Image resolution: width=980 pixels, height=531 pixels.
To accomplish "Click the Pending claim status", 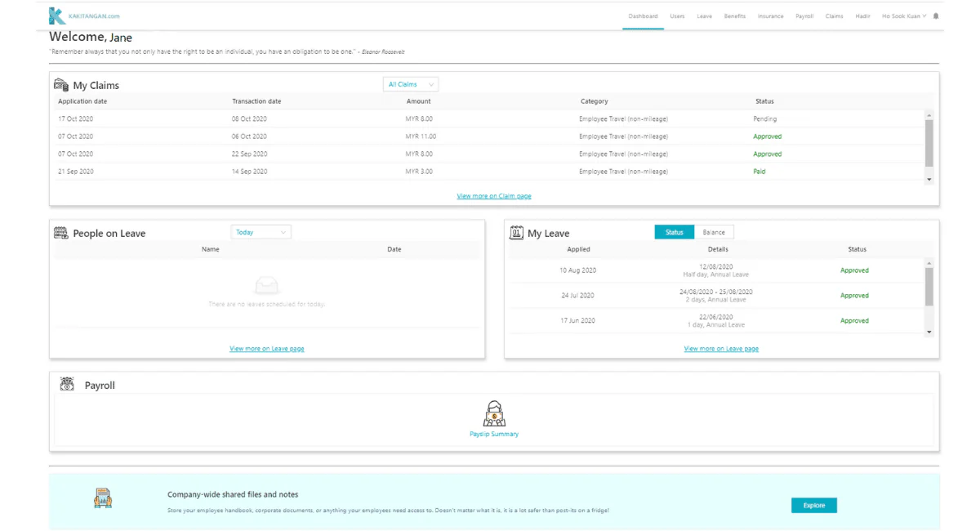I will 765,119.
